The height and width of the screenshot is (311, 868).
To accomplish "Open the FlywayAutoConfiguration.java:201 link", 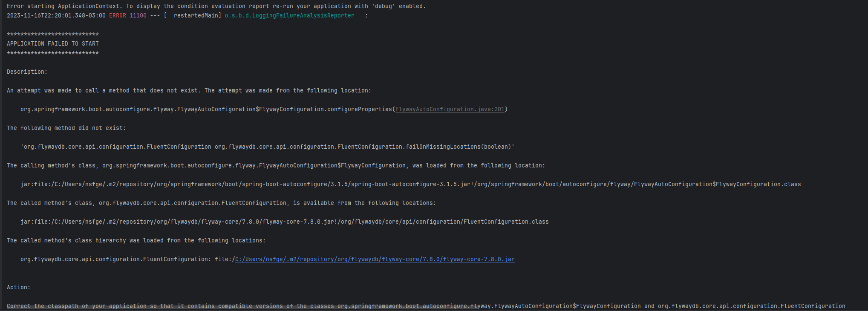I will click(x=450, y=109).
